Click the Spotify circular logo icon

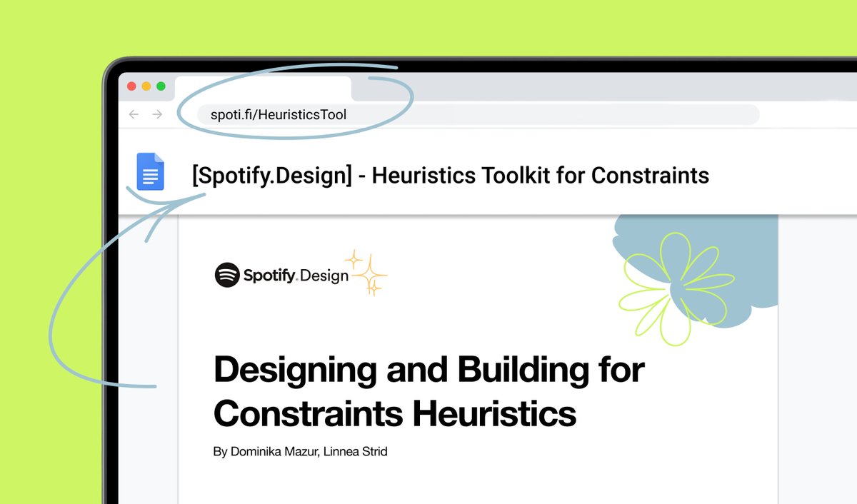pyautogui.click(x=227, y=275)
